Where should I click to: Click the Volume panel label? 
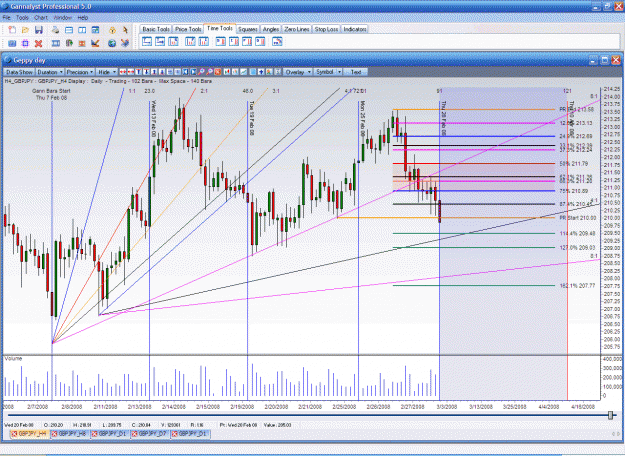(13, 359)
